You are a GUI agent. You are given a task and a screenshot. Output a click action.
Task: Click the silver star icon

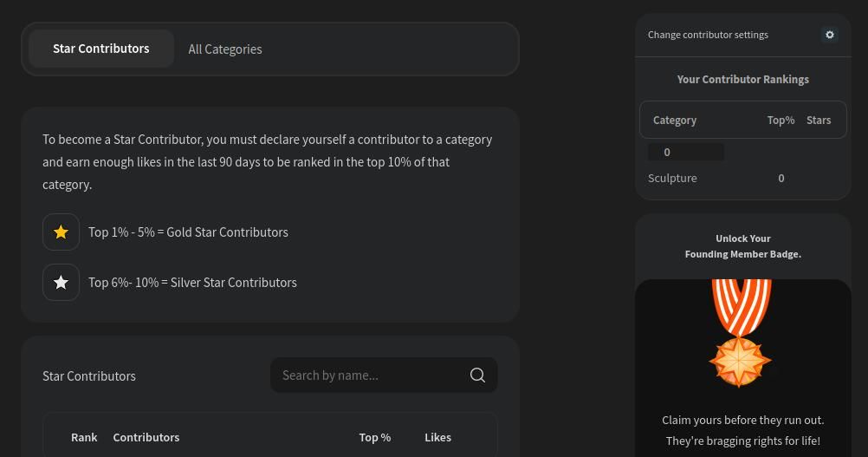(x=61, y=283)
